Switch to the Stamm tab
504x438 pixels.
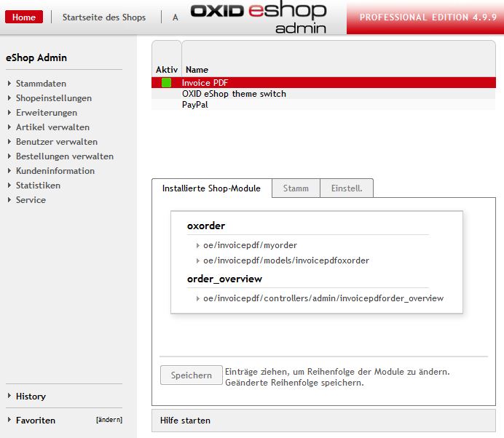pyautogui.click(x=296, y=188)
